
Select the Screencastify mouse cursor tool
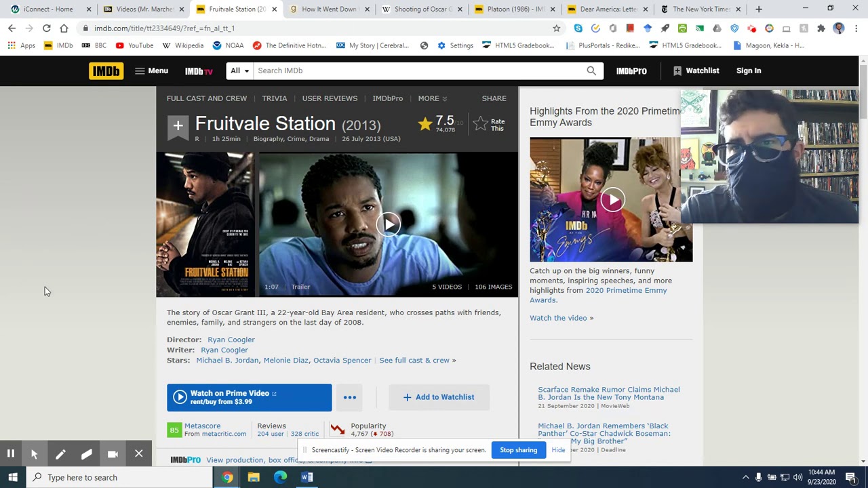(x=35, y=453)
